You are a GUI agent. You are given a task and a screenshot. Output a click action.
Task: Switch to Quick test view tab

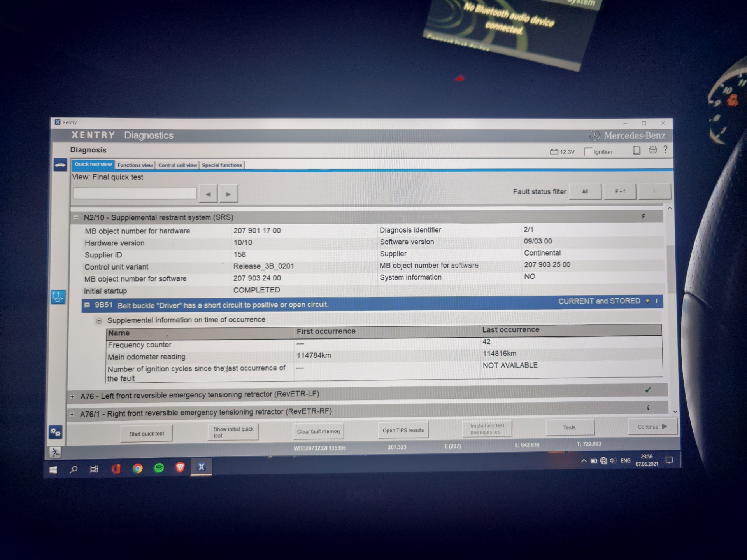(93, 164)
